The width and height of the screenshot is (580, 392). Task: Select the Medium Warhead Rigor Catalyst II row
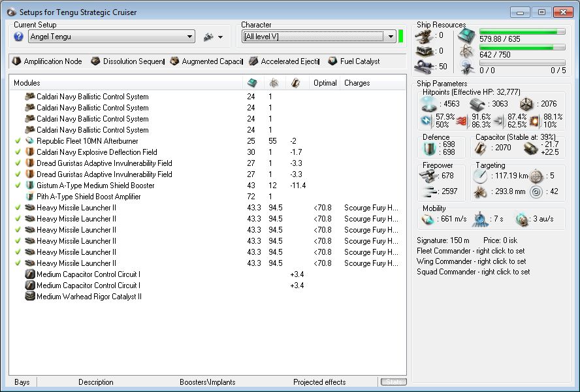pyautogui.click(x=208, y=297)
